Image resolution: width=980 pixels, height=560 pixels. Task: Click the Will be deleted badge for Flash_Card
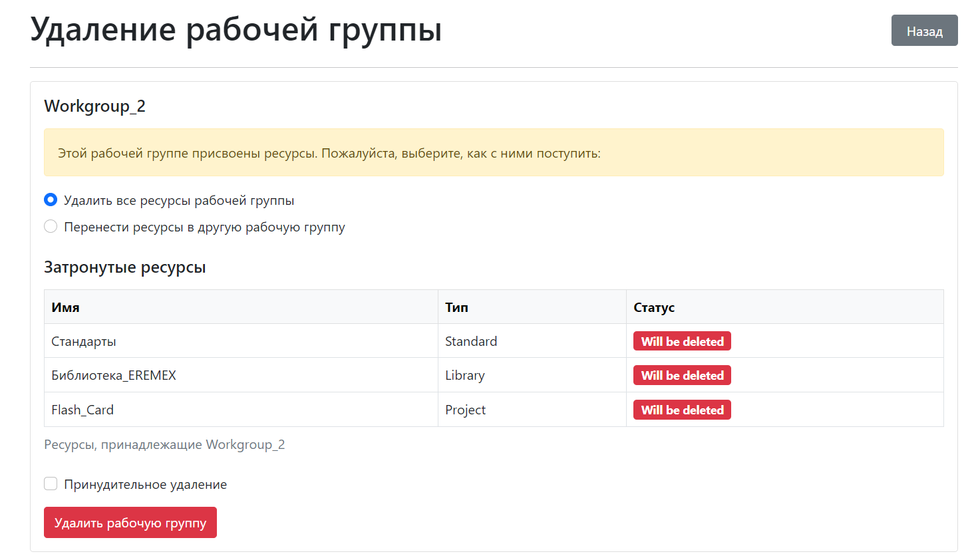point(682,409)
